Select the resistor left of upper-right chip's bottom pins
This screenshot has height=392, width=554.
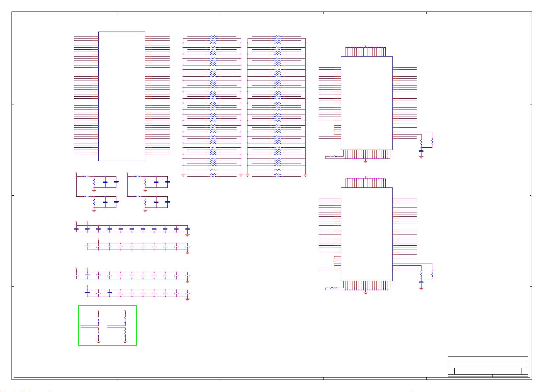pyautogui.click(x=333, y=157)
